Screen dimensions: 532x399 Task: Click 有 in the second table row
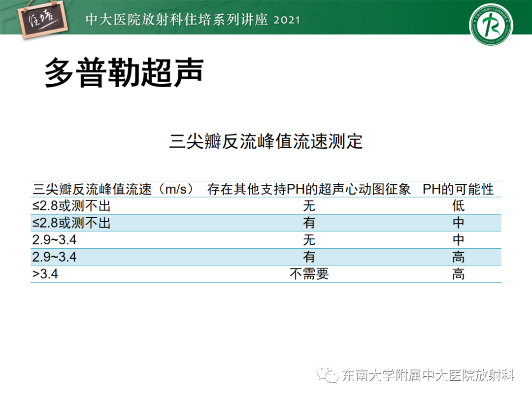(309, 223)
